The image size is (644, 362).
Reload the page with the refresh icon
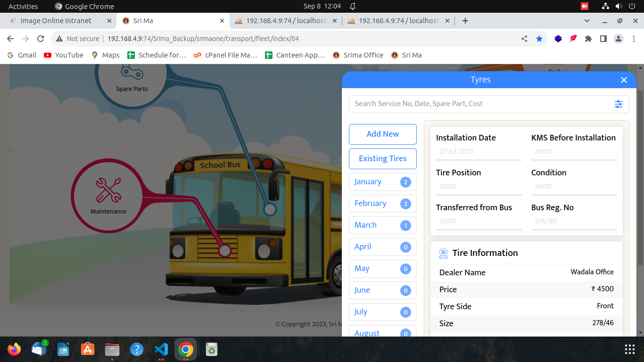(41, 39)
